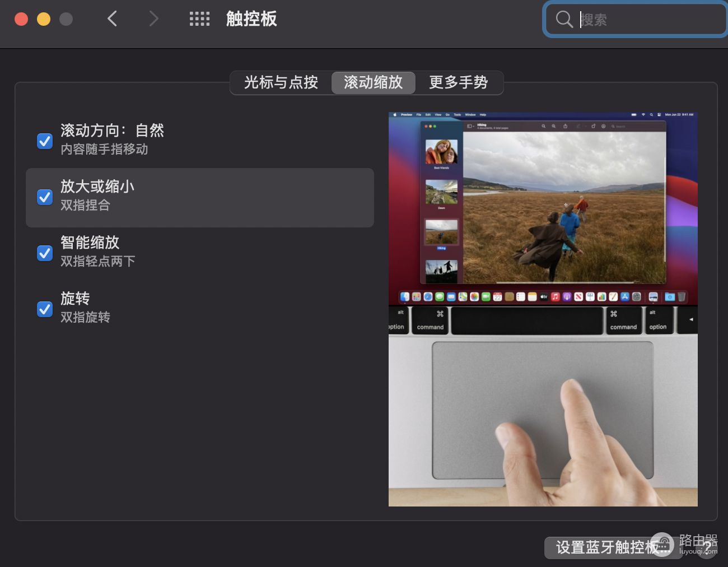Viewport: 728px width, 567px height.
Task: Open help with the question mark button
Action: (x=707, y=547)
